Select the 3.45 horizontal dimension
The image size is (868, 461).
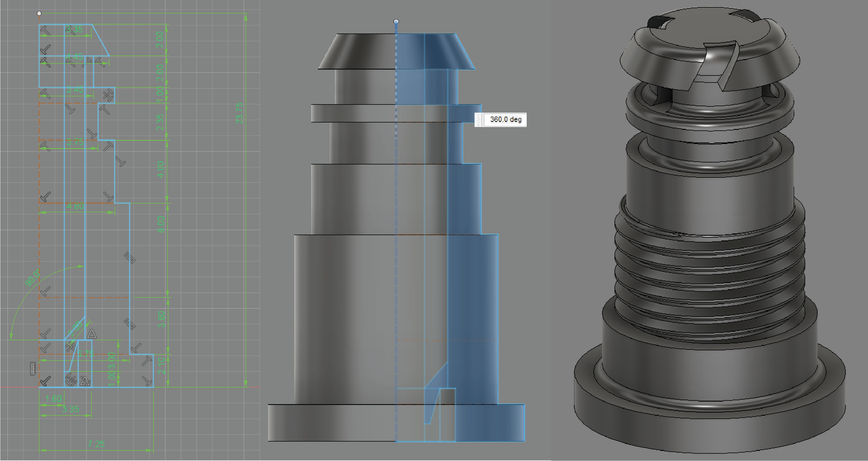click(75, 89)
